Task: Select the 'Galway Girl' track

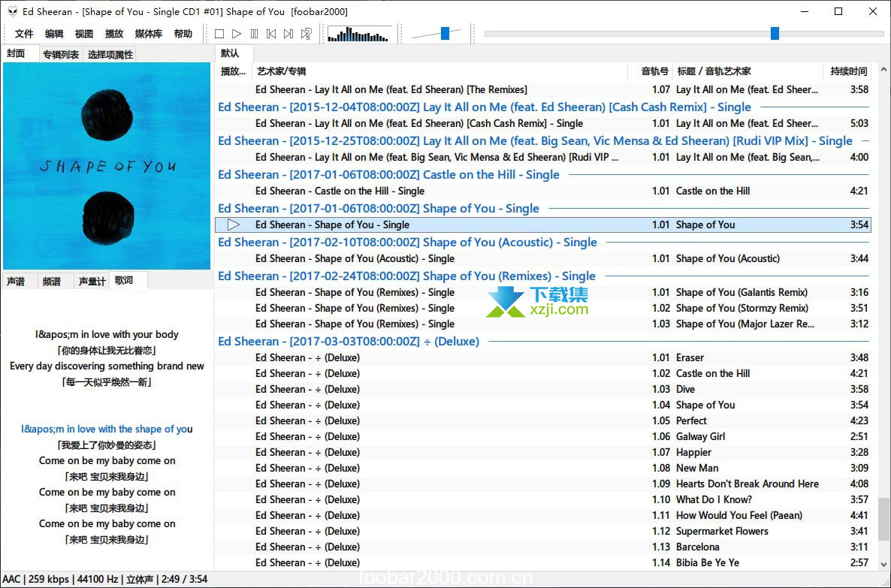Action: (542, 436)
